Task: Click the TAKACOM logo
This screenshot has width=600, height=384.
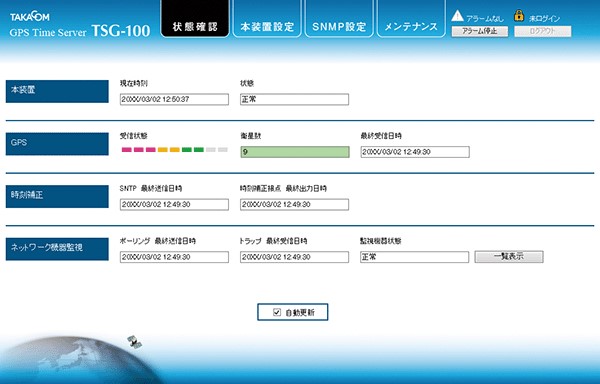Action: pos(30,16)
